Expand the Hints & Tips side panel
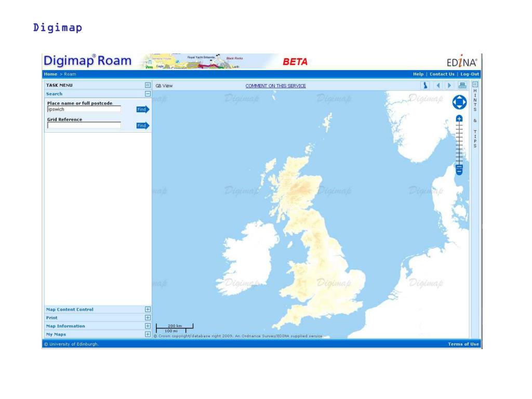 (x=475, y=85)
